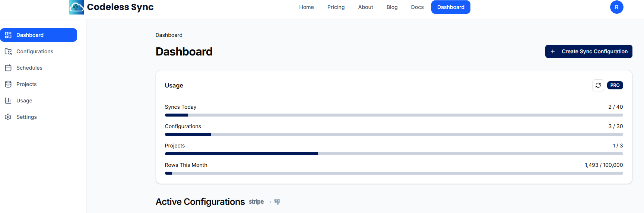
Task: Go to the Docs navigation link
Action: [x=417, y=7]
